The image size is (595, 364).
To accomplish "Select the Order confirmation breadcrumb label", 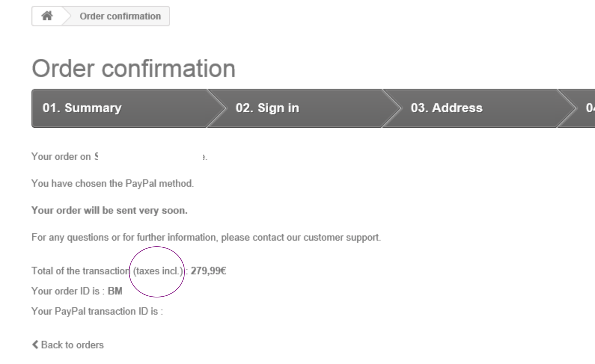I will (x=120, y=16).
